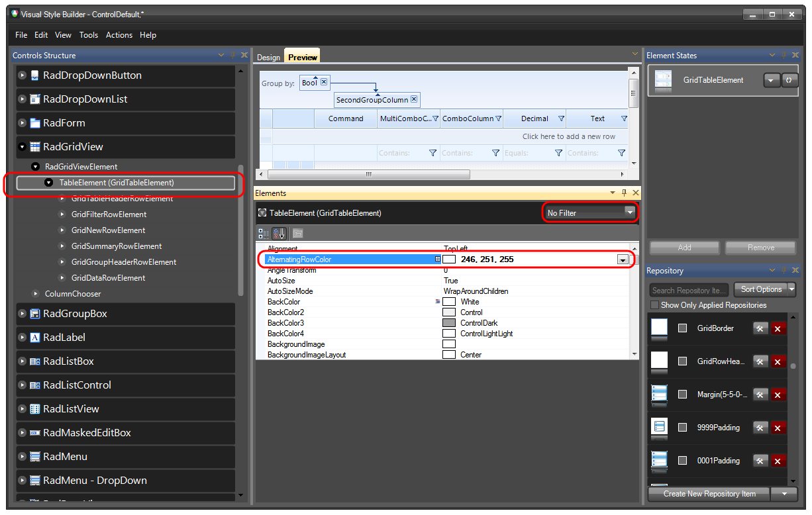The width and height of the screenshot is (812, 515).
Task: Click Create New Repository Item
Action: point(709,494)
